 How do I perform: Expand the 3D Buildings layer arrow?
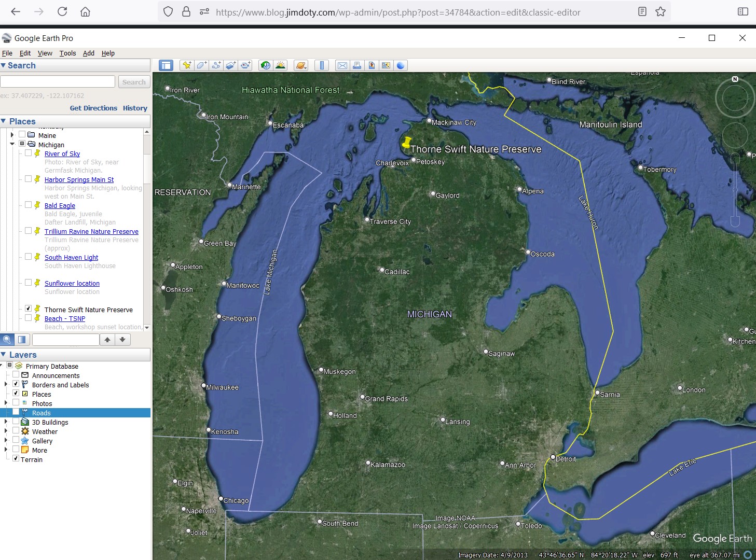point(6,422)
